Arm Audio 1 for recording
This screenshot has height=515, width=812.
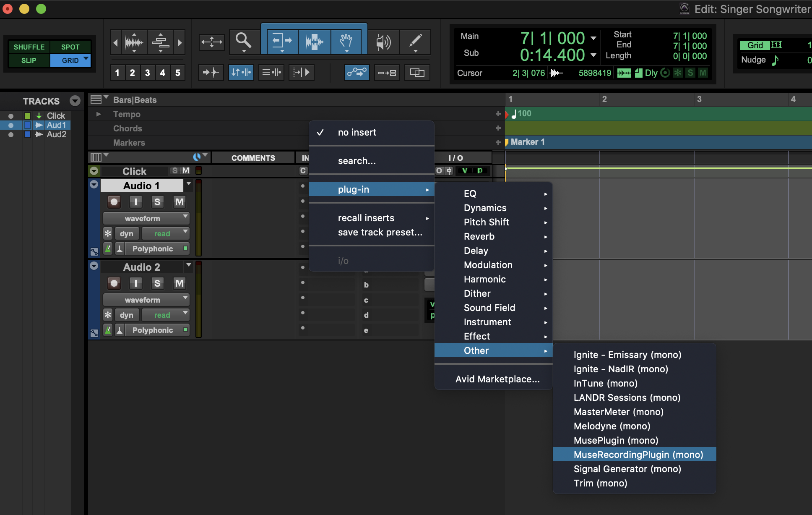click(114, 202)
